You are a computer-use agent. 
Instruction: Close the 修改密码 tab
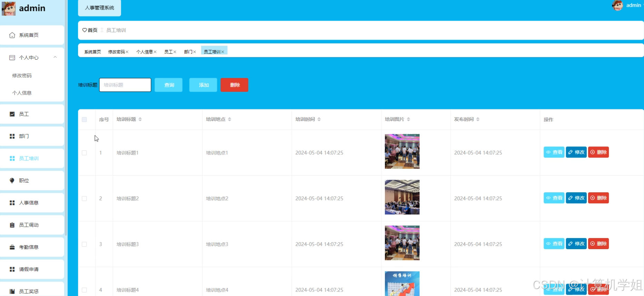127,52
